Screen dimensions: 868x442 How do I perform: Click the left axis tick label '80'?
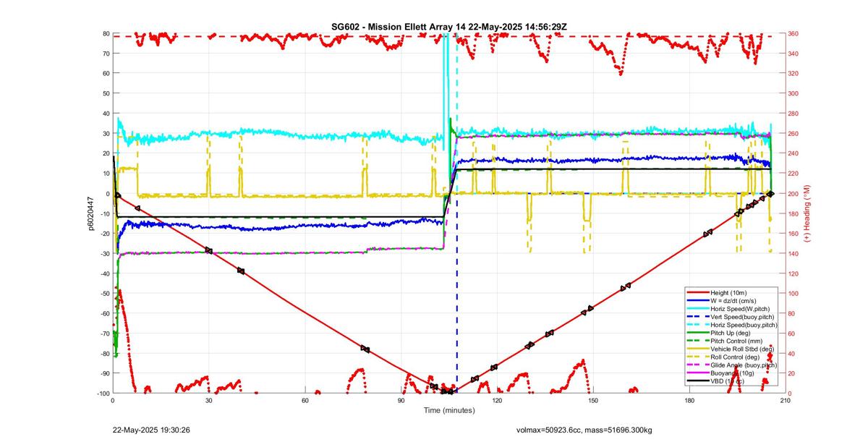pos(106,33)
